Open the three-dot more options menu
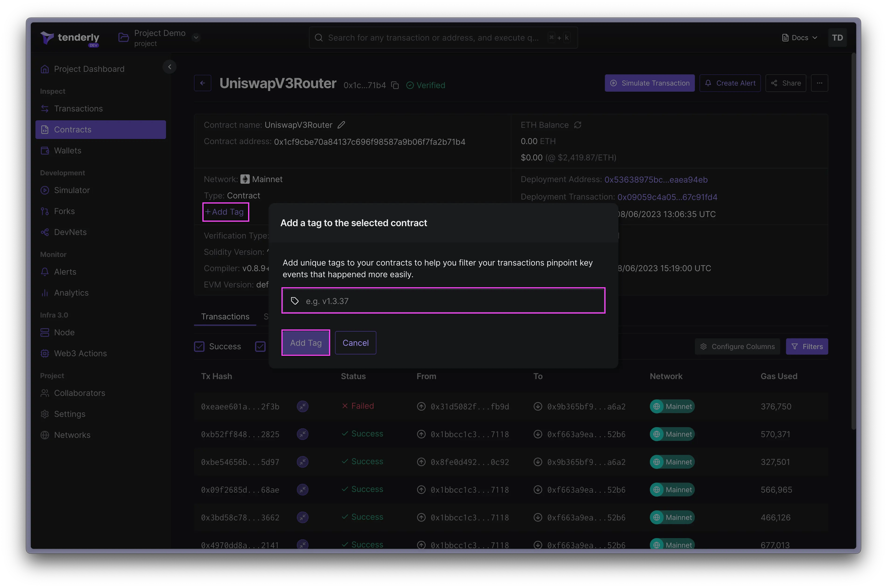Image resolution: width=887 pixels, height=588 pixels. [819, 83]
